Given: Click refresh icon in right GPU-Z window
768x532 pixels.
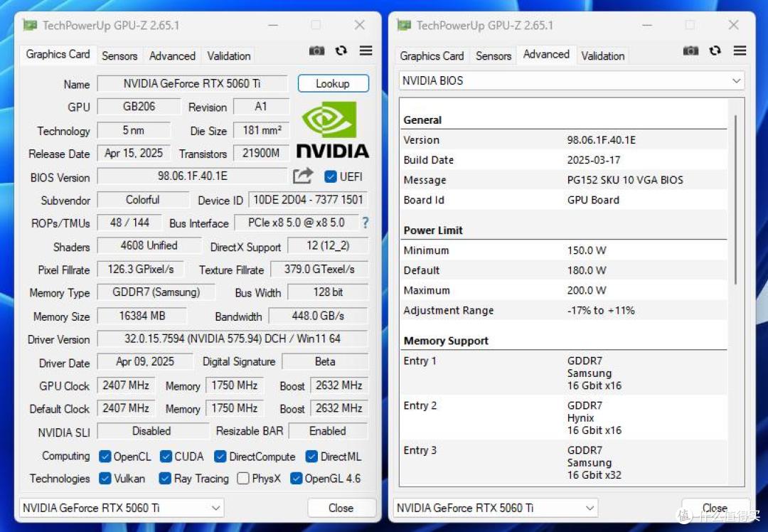Looking at the screenshot, I should point(715,50).
